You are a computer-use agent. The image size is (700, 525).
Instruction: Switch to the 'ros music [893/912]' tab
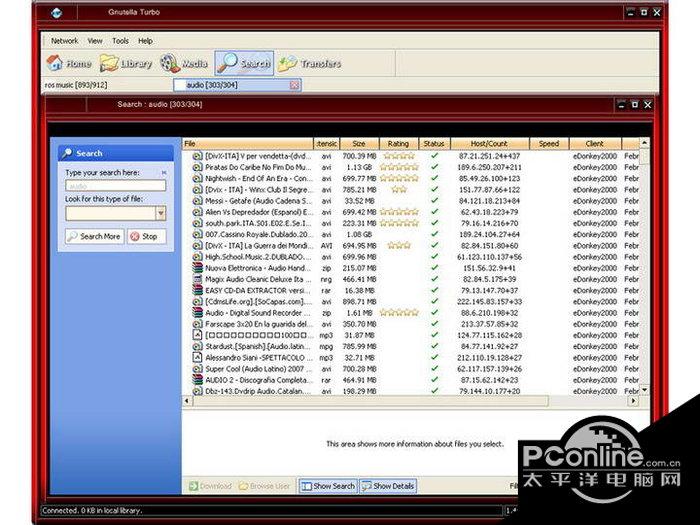click(76, 85)
